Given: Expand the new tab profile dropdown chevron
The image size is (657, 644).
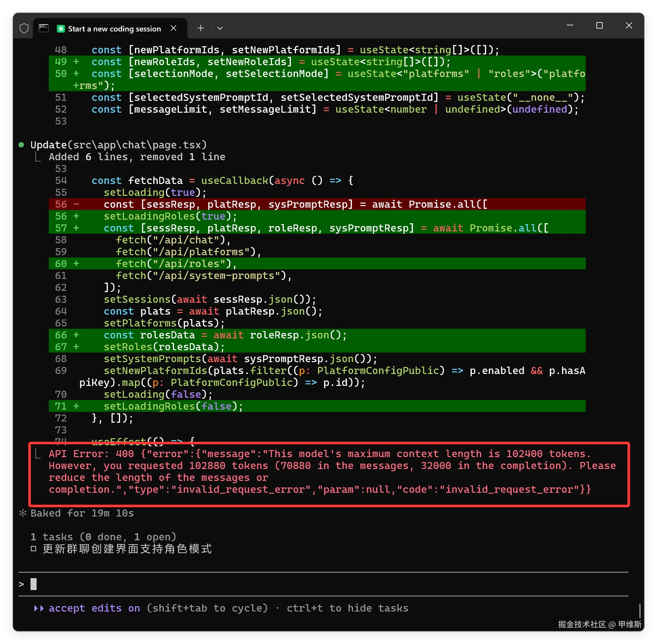Looking at the screenshot, I should 220,28.
